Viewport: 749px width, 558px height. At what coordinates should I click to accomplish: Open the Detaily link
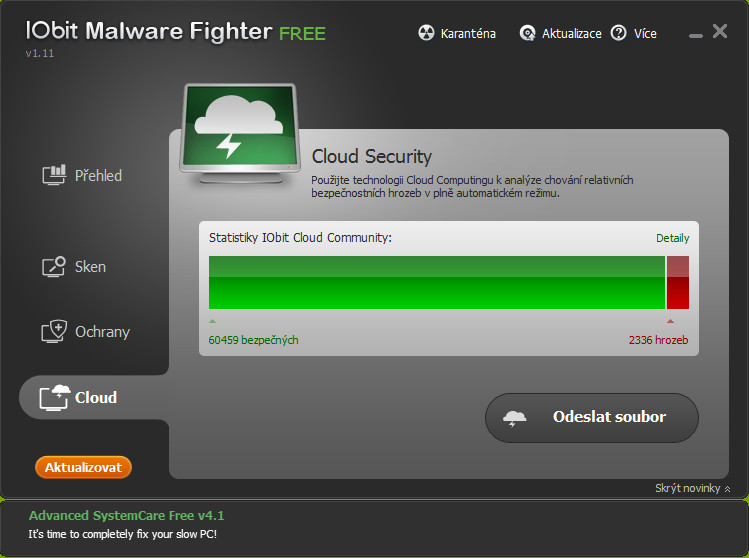click(672, 238)
